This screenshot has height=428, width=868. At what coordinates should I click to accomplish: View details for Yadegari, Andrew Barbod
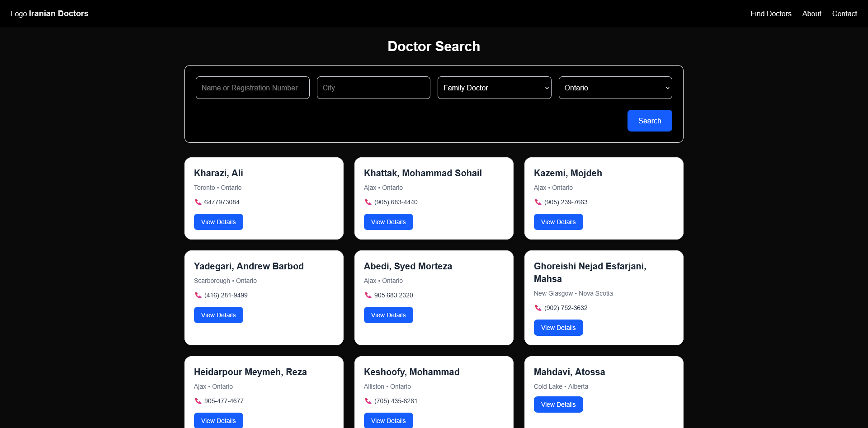(x=218, y=315)
